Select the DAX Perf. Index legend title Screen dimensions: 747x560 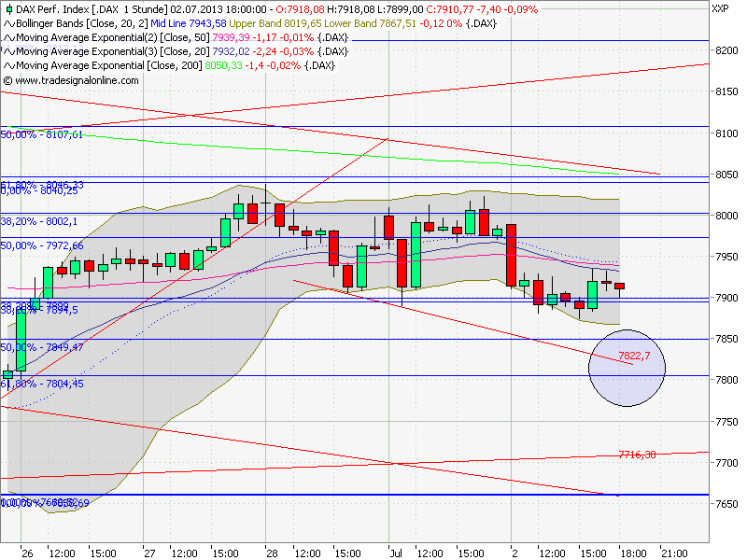tap(52, 9)
